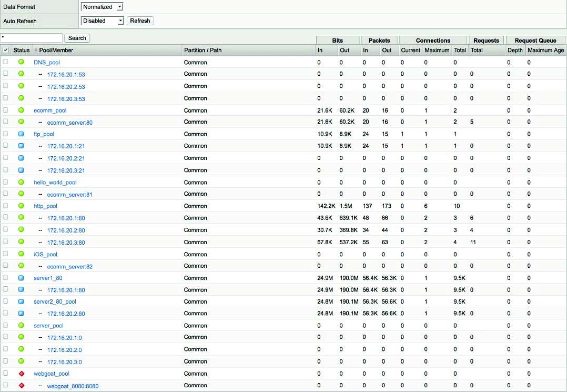Toggle the select-all checkbox in table header
This screenshot has height=392, width=567.
6,50
